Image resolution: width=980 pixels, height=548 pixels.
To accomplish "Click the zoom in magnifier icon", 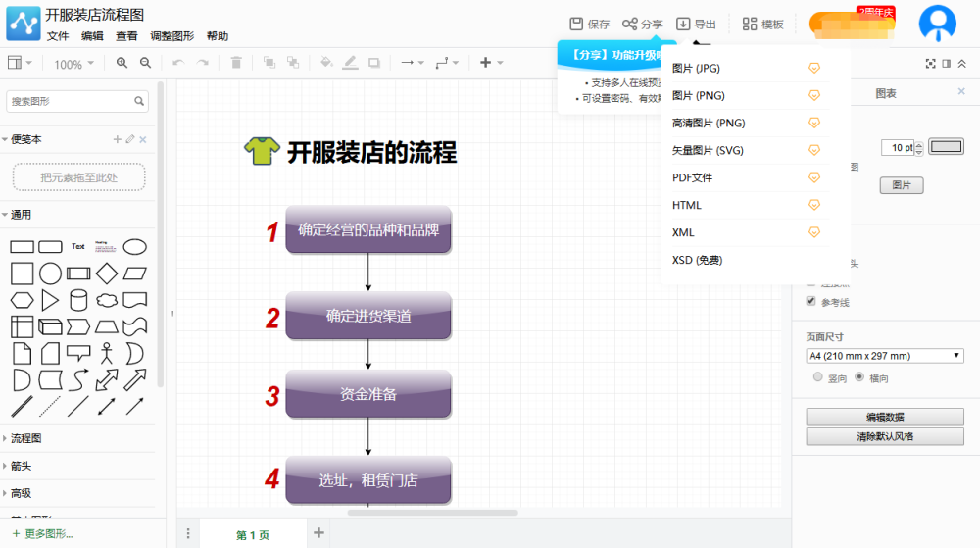I will point(122,63).
